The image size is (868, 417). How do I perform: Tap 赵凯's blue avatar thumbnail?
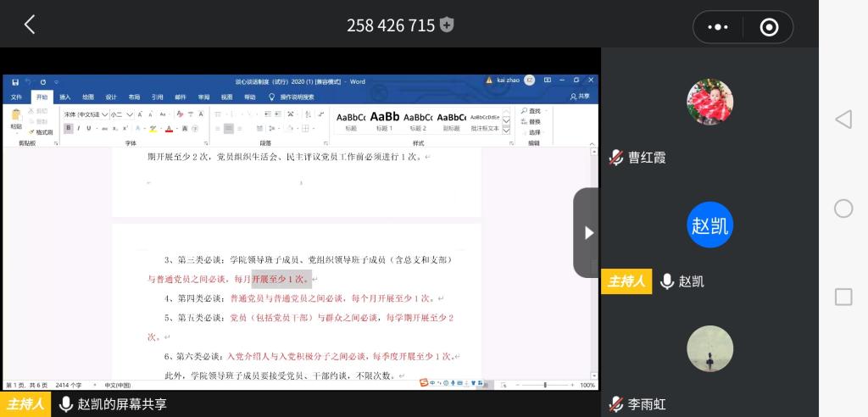(x=709, y=225)
